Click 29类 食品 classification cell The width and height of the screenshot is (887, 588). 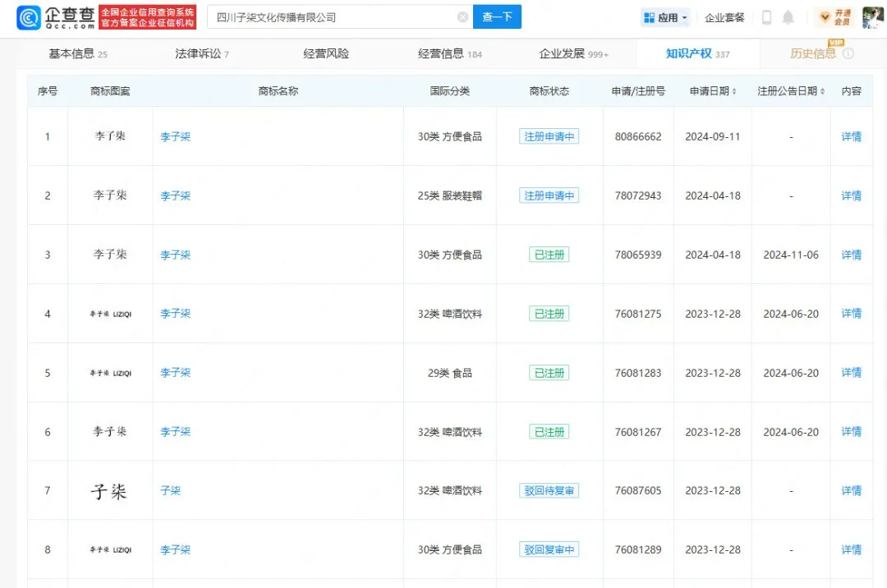click(450, 373)
